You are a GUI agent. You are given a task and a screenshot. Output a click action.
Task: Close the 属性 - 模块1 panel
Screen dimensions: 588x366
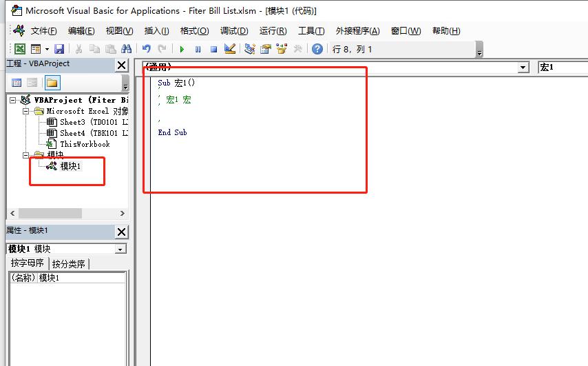121,232
